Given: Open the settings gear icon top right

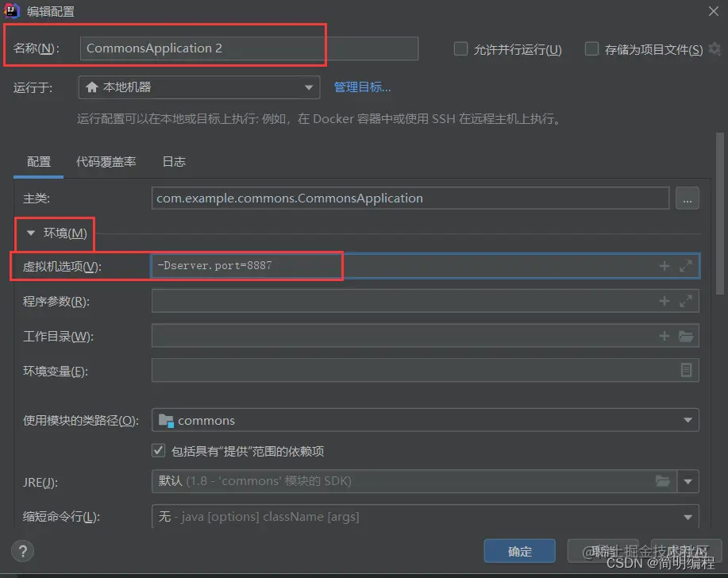Looking at the screenshot, I should pyautogui.click(x=714, y=48).
